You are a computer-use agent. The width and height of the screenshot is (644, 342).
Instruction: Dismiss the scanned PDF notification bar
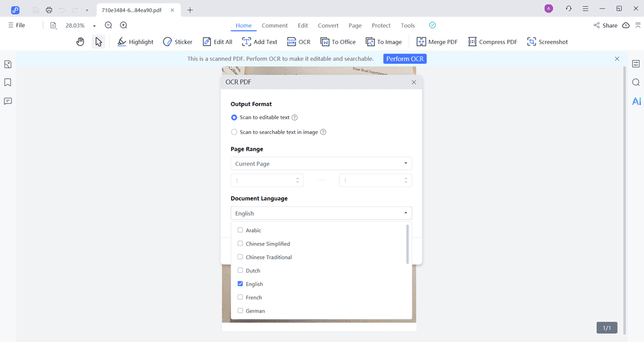coord(617,59)
